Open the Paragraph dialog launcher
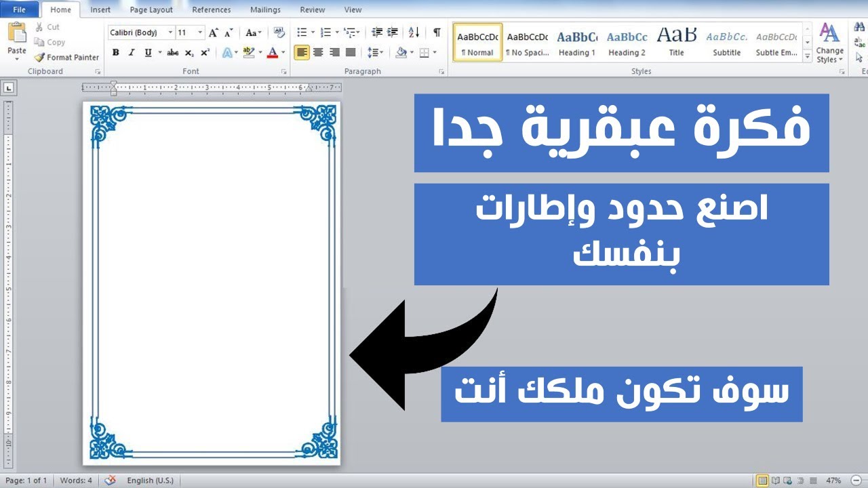This screenshot has width=868, height=488. click(x=441, y=71)
